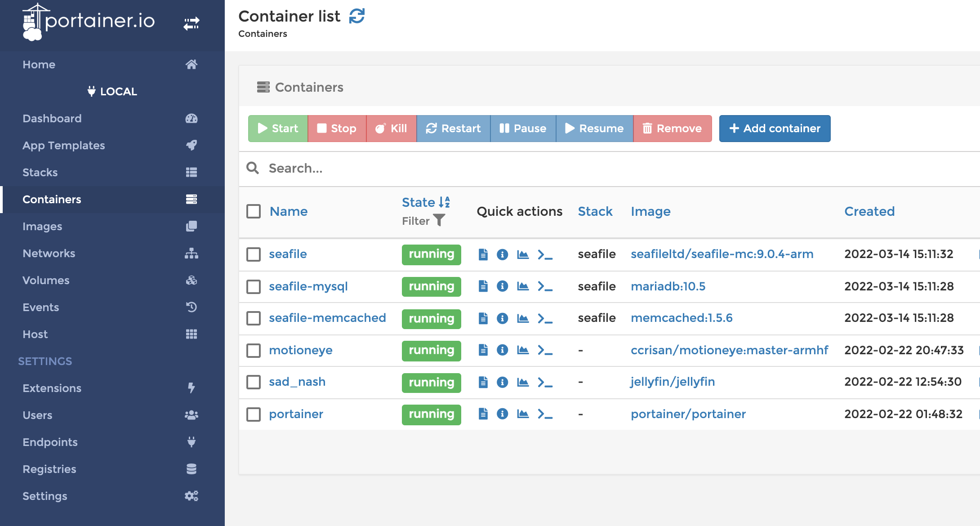The width and height of the screenshot is (980, 526).
Task: Select the seafile-memcached container checkbox
Action: 254,318
